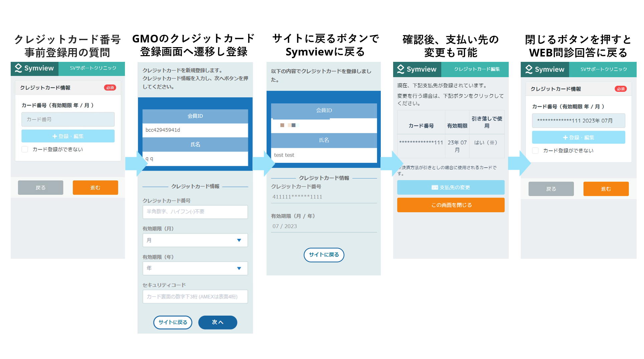Click the "test test" name value

[284, 155]
